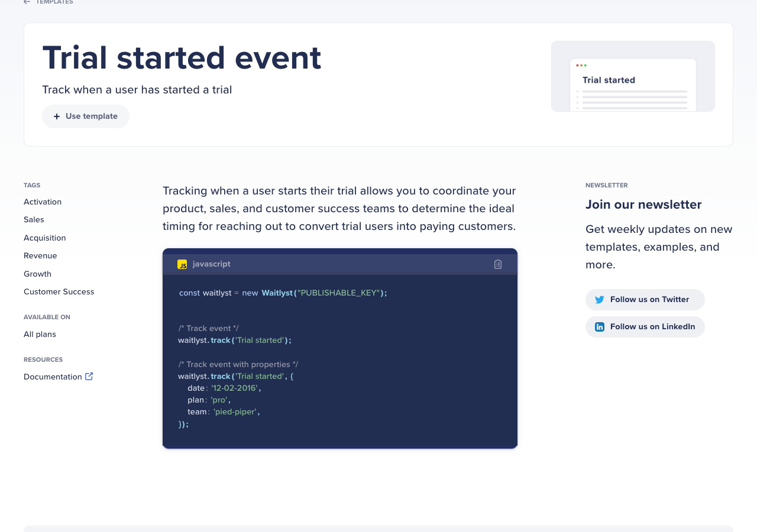Click the back arrow next to Templates
Screen dimensions: 757x532
27,2
